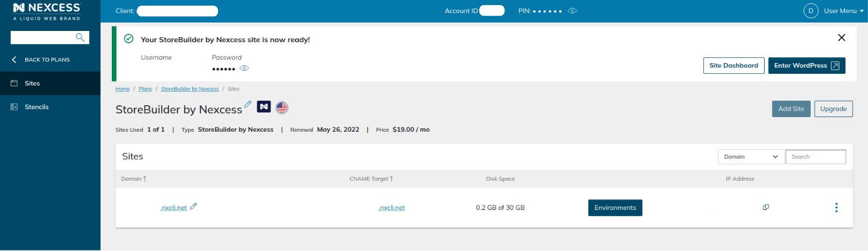Click the 0.2 GB of 30 GB text
The width and height of the screenshot is (868, 251).
pos(500,208)
